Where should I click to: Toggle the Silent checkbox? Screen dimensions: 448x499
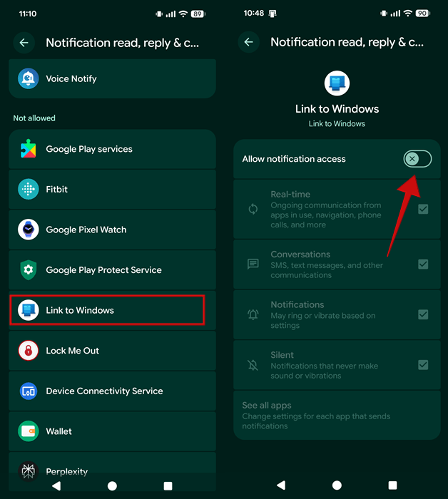(423, 365)
